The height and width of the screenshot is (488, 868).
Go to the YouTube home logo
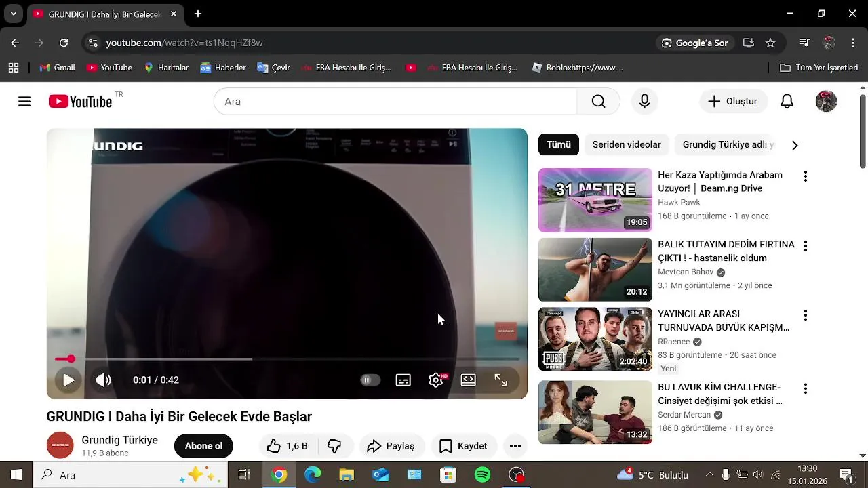(x=80, y=102)
